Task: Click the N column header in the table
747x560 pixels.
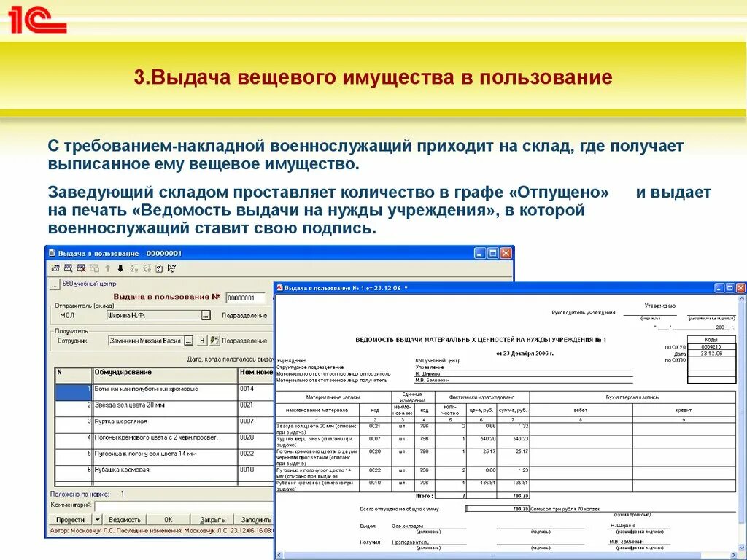Action: click(74, 376)
